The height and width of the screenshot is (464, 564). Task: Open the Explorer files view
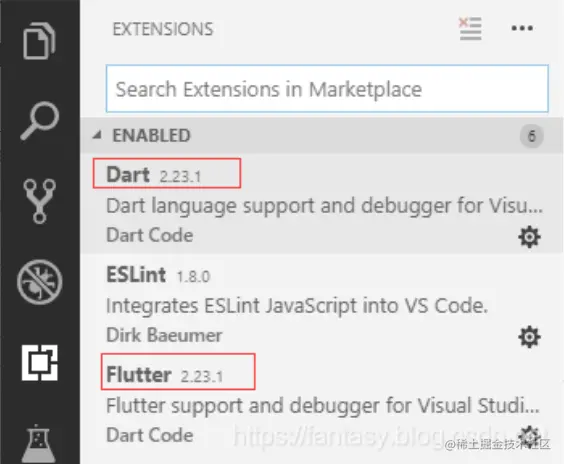[39, 40]
